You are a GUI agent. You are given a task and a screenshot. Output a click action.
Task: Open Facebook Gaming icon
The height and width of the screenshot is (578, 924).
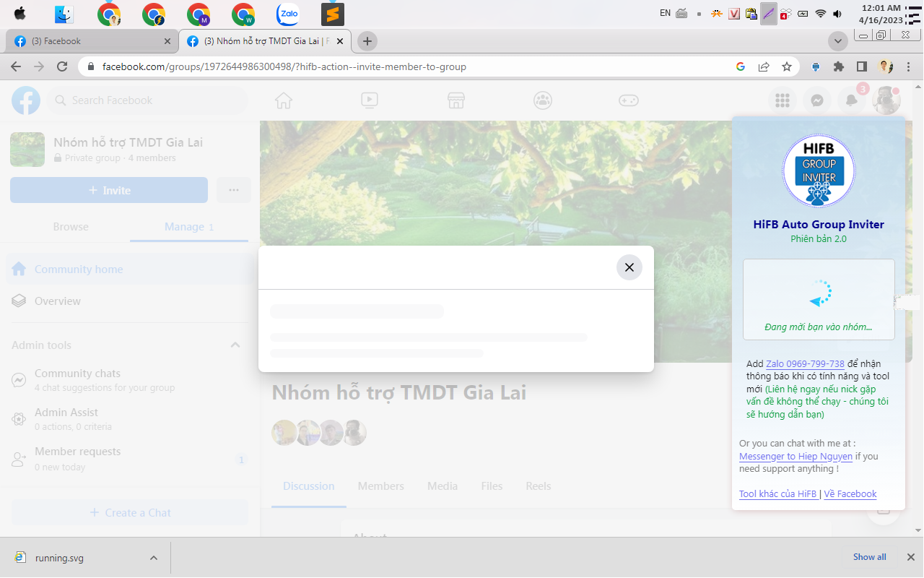pyautogui.click(x=629, y=100)
